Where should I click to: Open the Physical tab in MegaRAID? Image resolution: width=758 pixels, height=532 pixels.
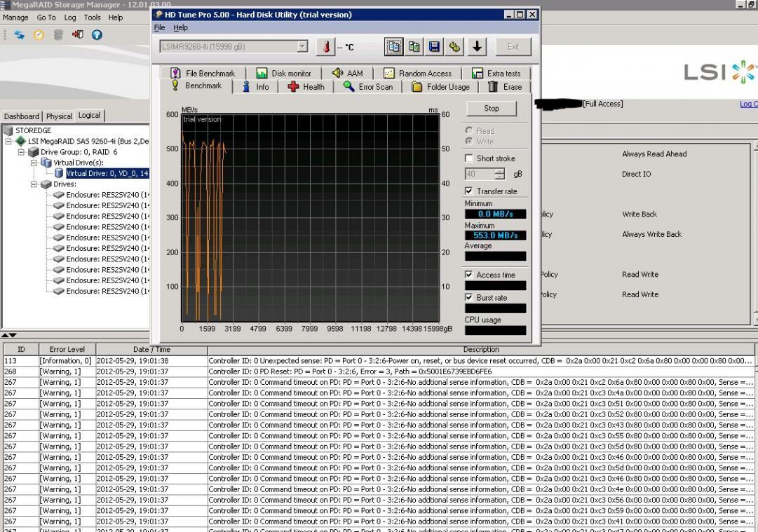click(x=59, y=116)
